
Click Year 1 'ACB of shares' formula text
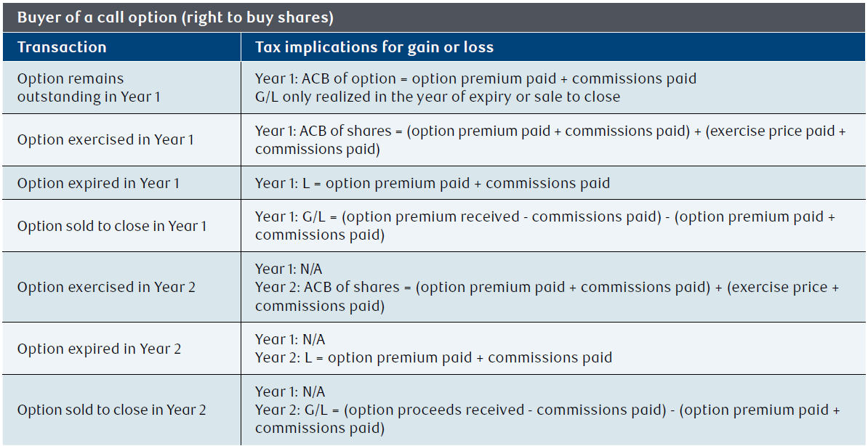[551, 140]
